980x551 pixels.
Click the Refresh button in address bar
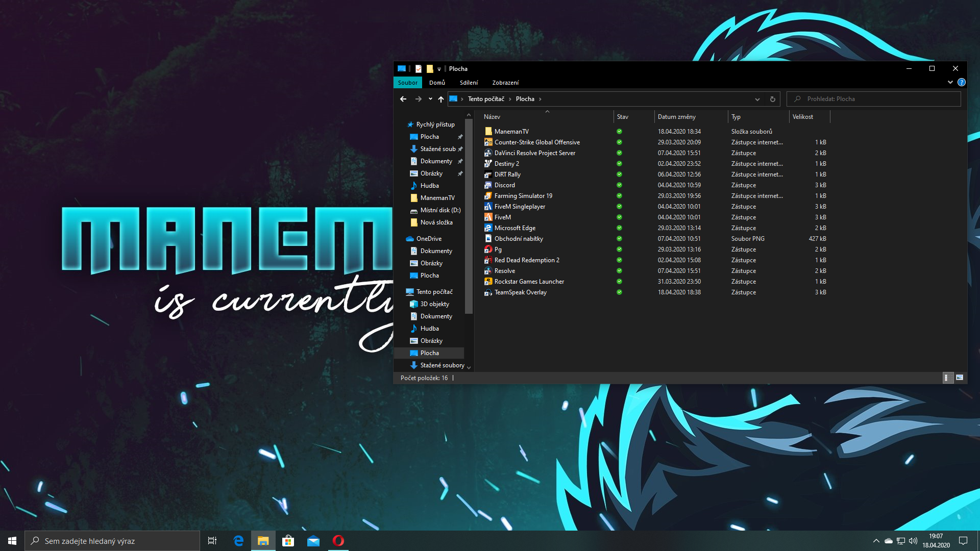pyautogui.click(x=772, y=99)
